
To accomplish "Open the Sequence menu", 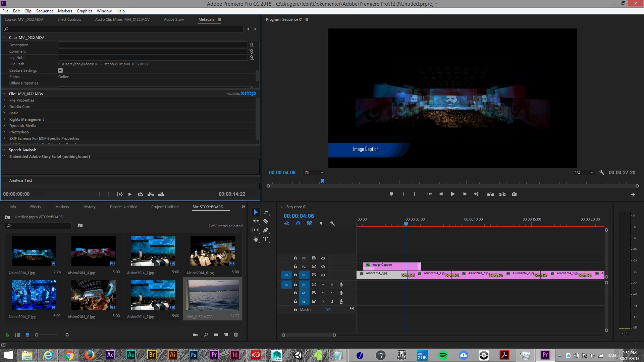I will coord(45,11).
